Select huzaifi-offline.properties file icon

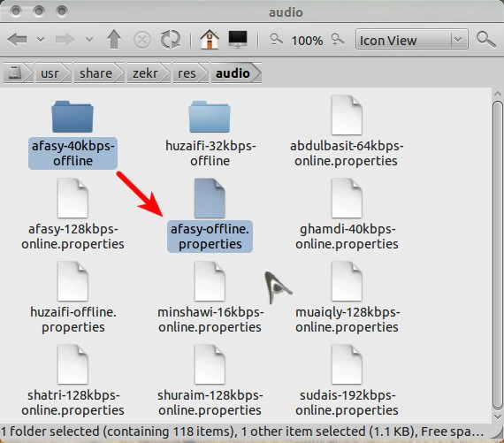pos(73,281)
